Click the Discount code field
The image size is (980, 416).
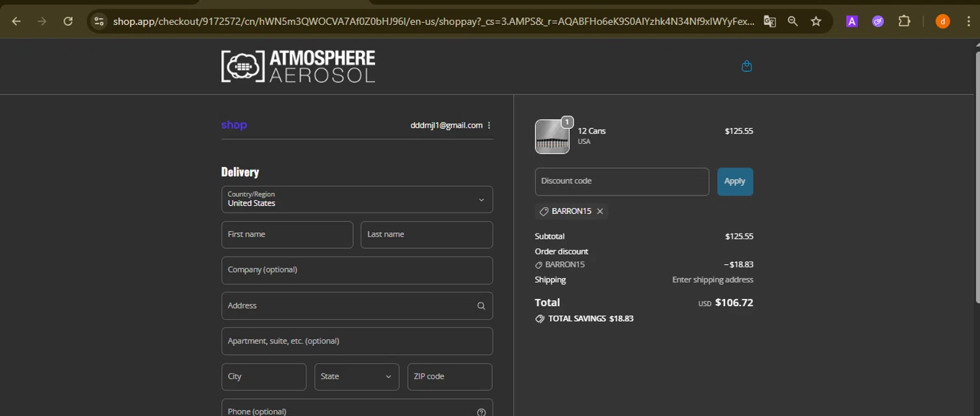(622, 182)
